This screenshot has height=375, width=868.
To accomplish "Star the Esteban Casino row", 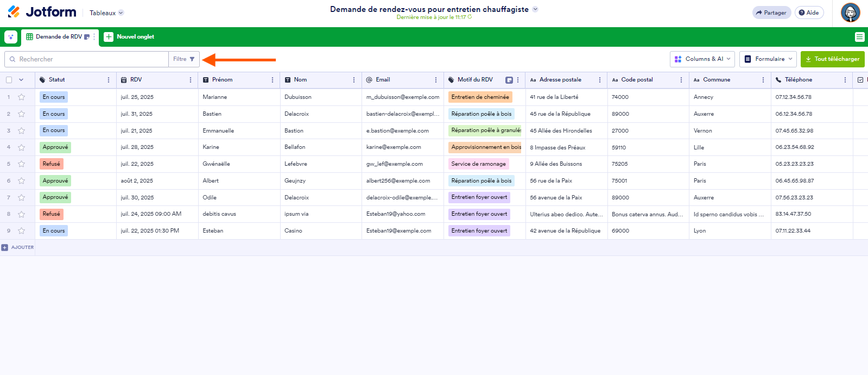I will 22,231.
